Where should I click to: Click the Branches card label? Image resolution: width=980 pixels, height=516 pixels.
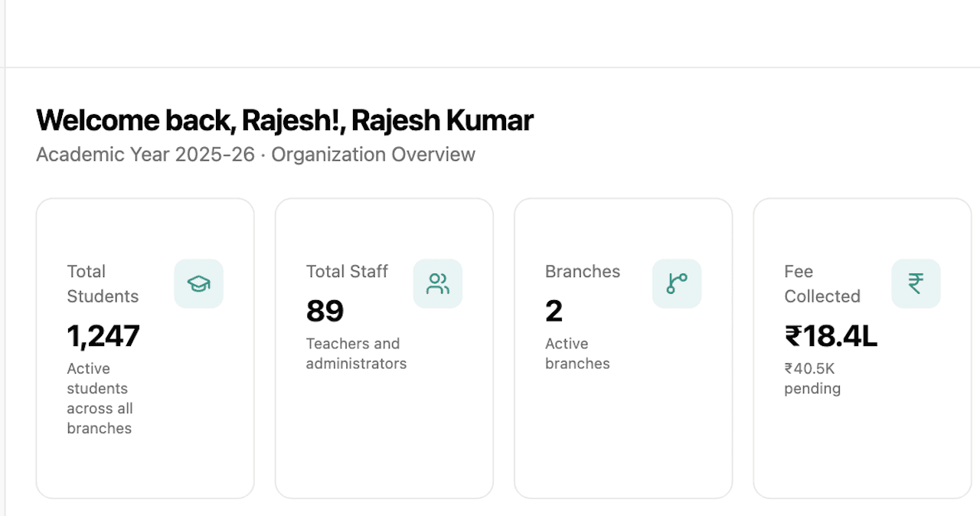point(583,272)
